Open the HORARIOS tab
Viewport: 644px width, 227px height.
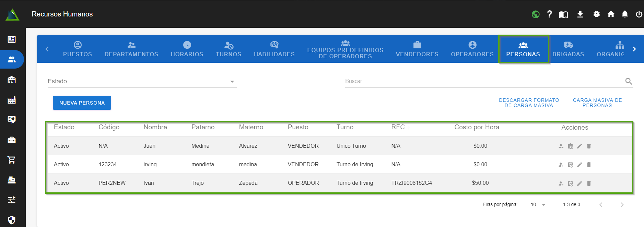(x=187, y=49)
